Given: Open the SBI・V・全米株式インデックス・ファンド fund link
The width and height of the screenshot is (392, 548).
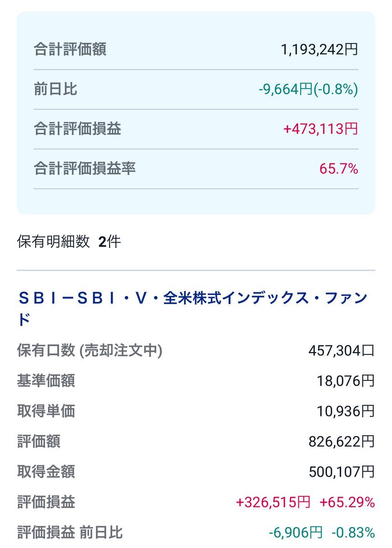Looking at the screenshot, I should pyautogui.click(x=192, y=309).
